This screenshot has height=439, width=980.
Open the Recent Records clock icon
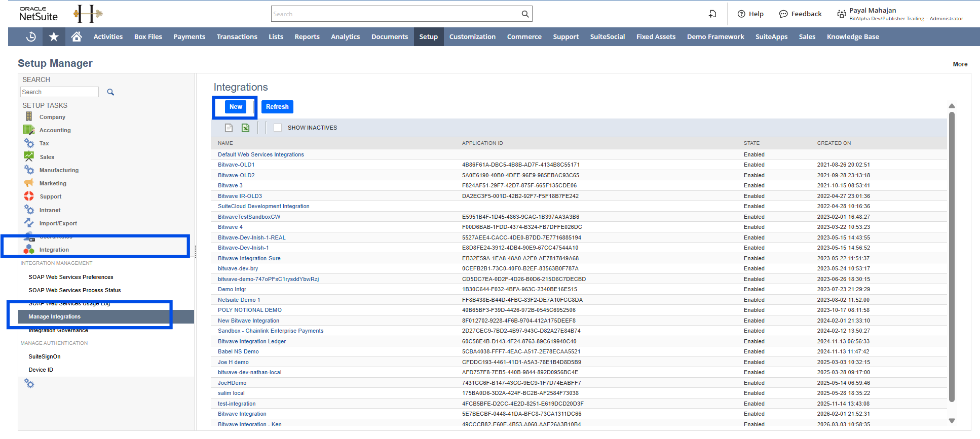tap(31, 36)
